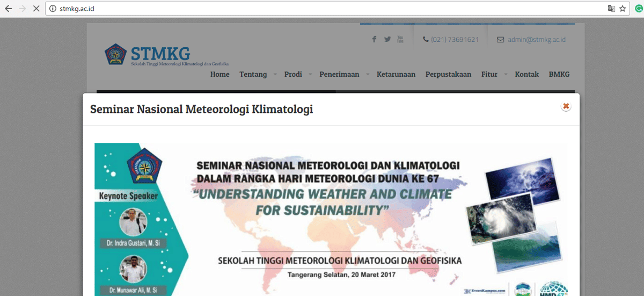Select the Ketarunaan menu item
This screenshot has width=644, height=296.
[x=396, y=74]
